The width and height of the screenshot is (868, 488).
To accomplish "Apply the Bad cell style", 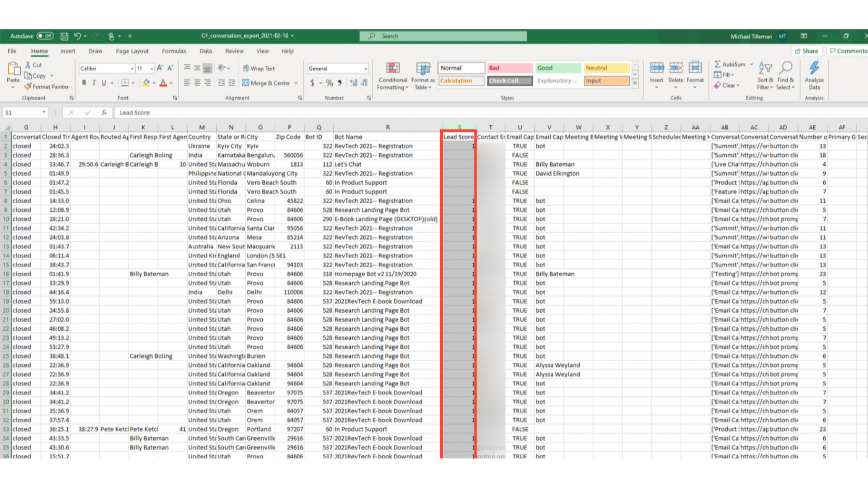I will [x=509, y=68].
